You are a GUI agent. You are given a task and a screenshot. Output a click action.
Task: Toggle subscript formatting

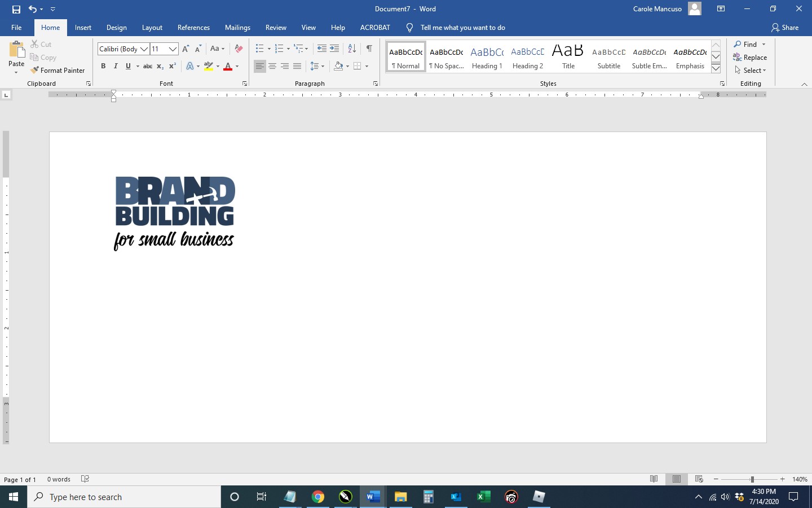160,66
